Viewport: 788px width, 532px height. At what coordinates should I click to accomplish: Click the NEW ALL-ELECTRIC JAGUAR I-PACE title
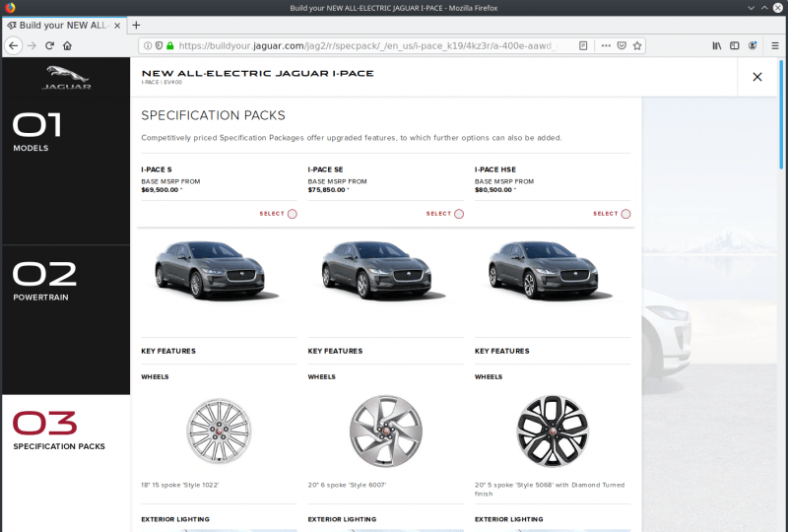(x=258, y=74)
